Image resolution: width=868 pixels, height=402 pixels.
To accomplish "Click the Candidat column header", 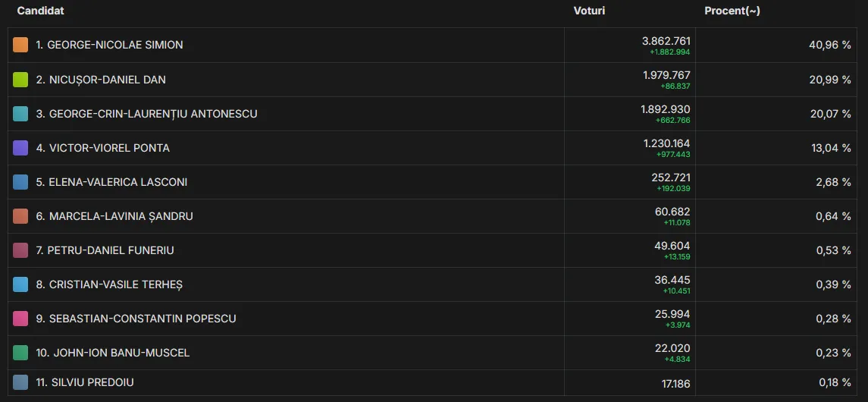I will (40, 11).
